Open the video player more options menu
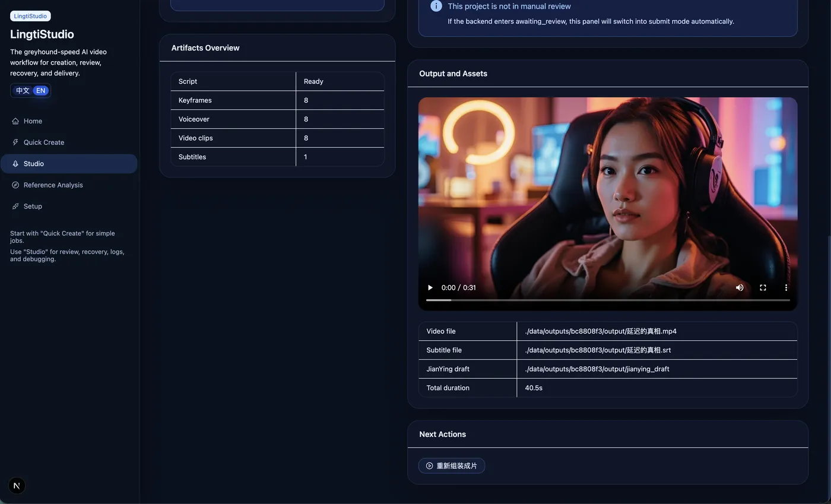The width and height of the screenshot is (831, 504). click(x=786, y=287)
